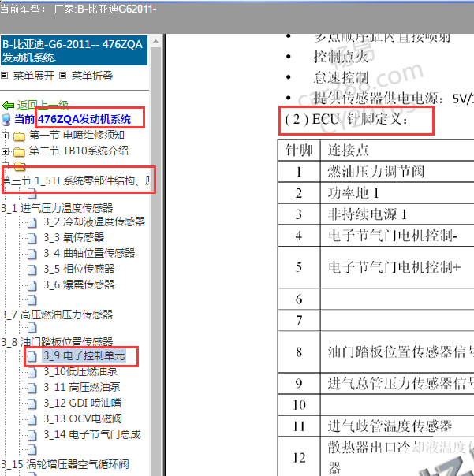
Task: Click the bullet text 控制点火
Action: click(342, 57)
